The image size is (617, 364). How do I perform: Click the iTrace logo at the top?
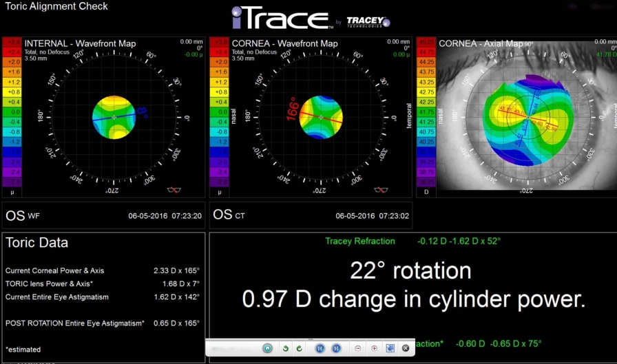coord(282,18)
